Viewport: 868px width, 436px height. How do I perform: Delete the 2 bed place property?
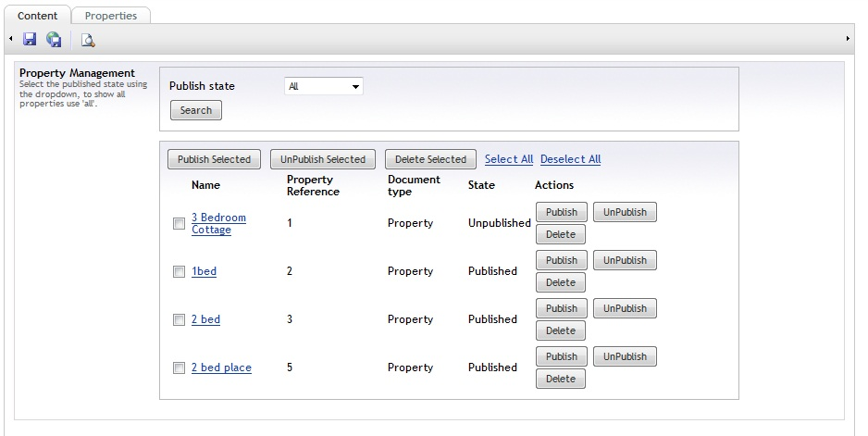561,379
